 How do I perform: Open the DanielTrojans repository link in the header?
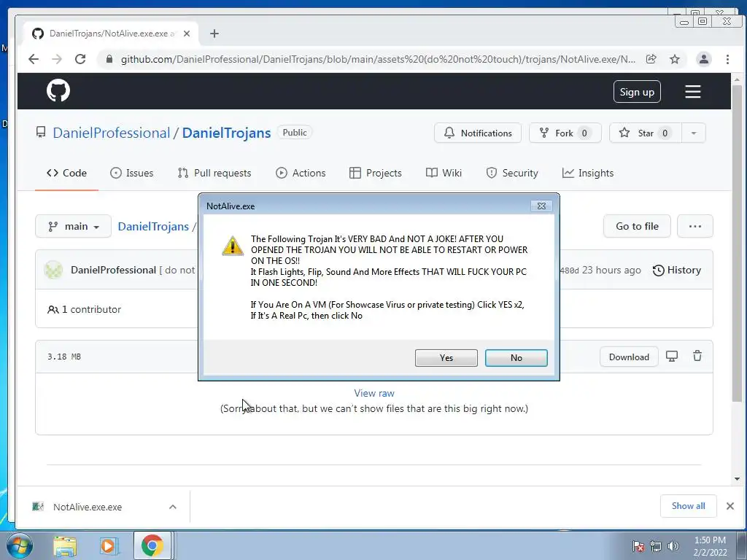[x=226, y=133]
